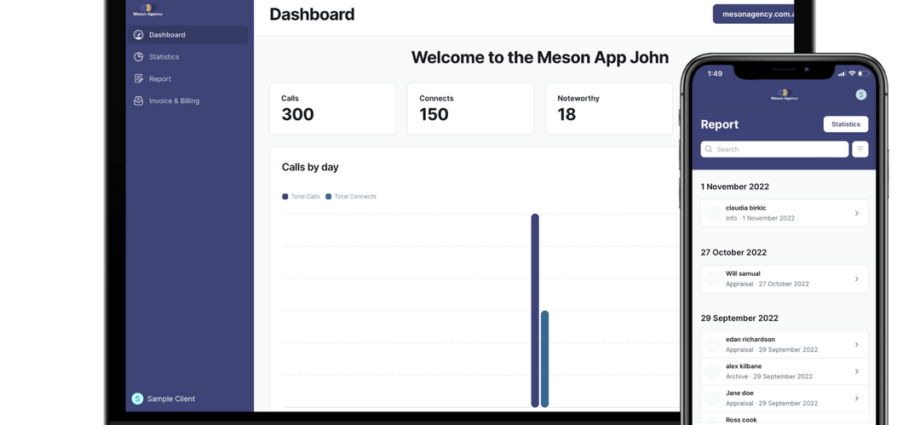The height and width of the screenshot is (425, 920).
Task: Click the Report document icon in sidebar
Action: (x=138, y=79)
